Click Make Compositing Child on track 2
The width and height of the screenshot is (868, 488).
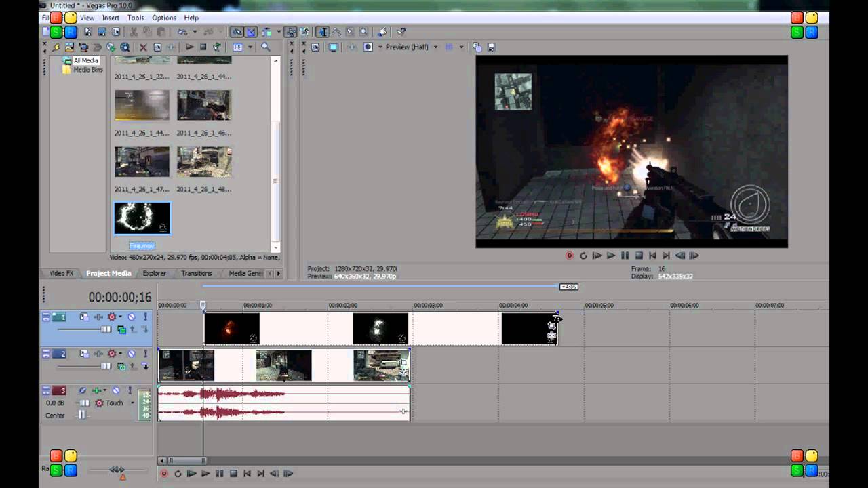(x=145, y=366)
